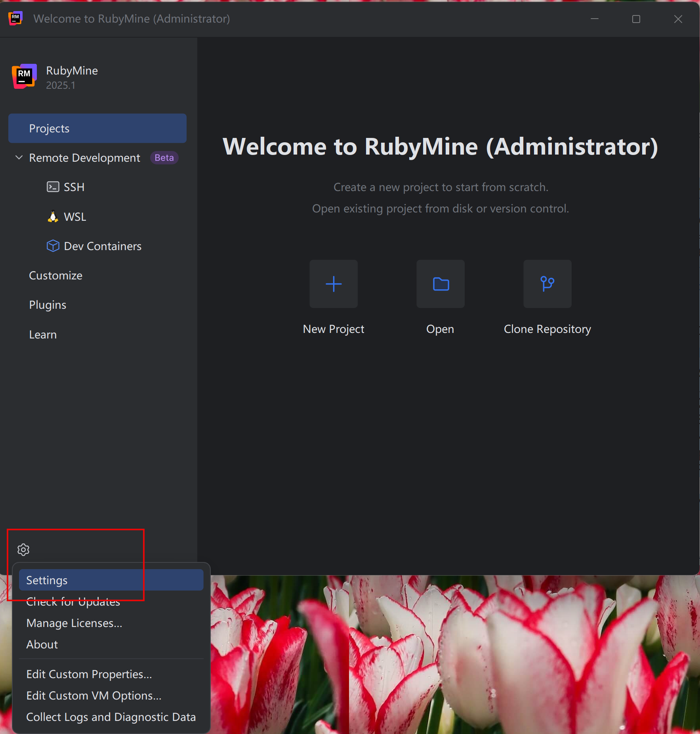The image size is (700, 734).
Task: Open the Customize section
Action: pos(55,275)
